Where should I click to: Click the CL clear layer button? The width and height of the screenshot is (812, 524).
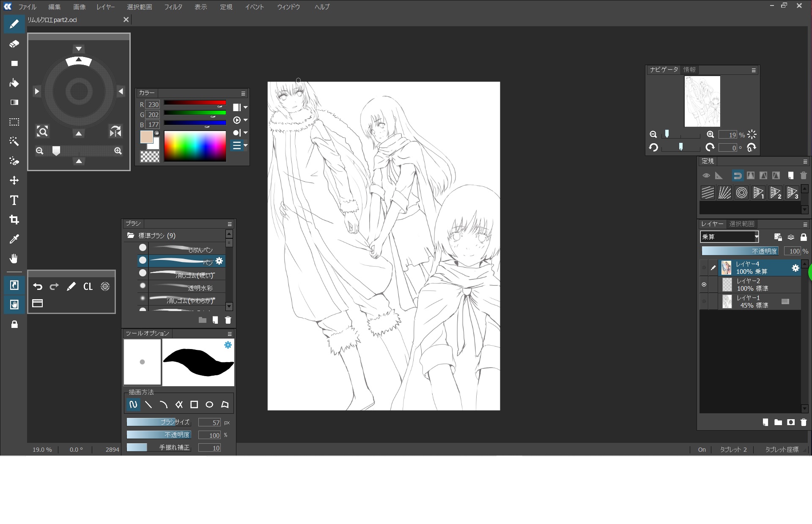click(88, 287)
